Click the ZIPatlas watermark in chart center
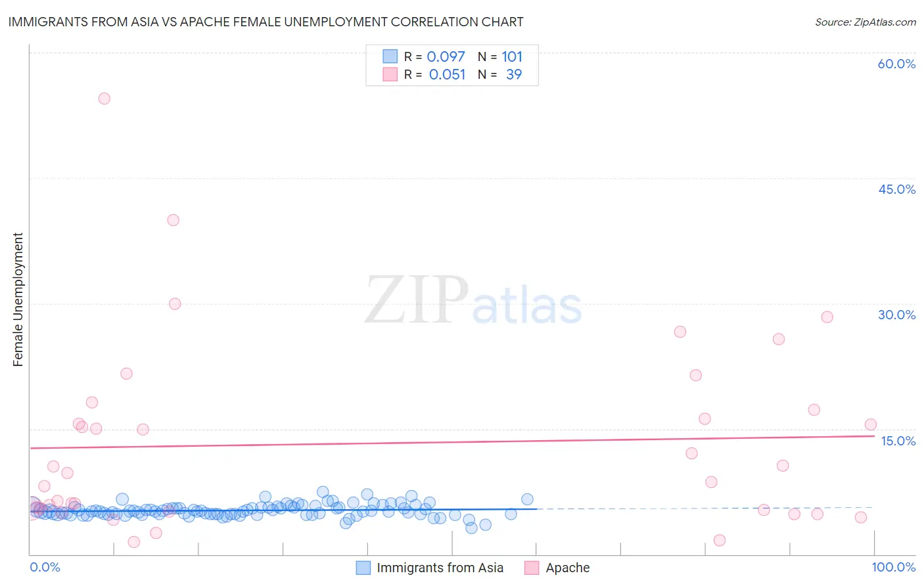Image resolution: width=924 pixels, height=586 pixels. point(473,300)
